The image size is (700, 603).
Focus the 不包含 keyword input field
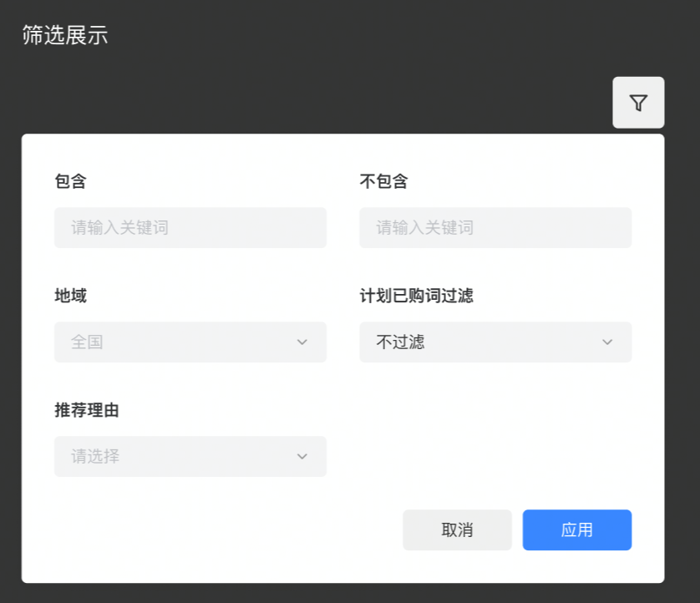tap(495, 228)
